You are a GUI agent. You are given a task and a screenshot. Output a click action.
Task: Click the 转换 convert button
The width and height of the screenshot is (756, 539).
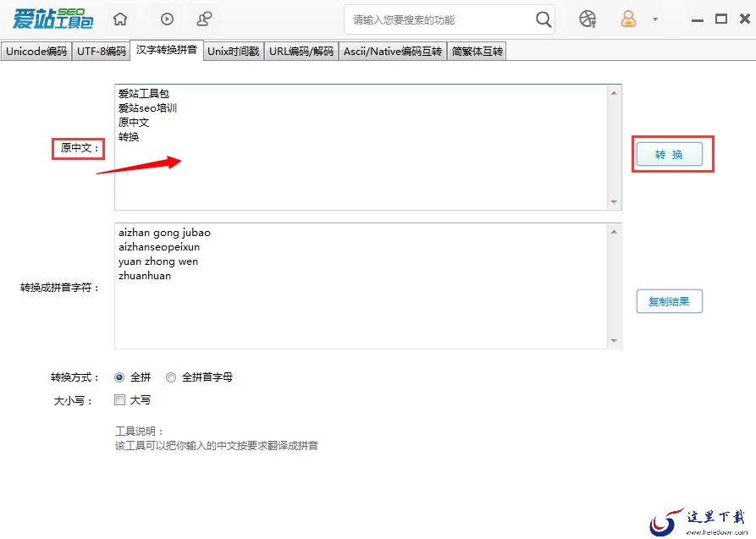pos(669,154)
